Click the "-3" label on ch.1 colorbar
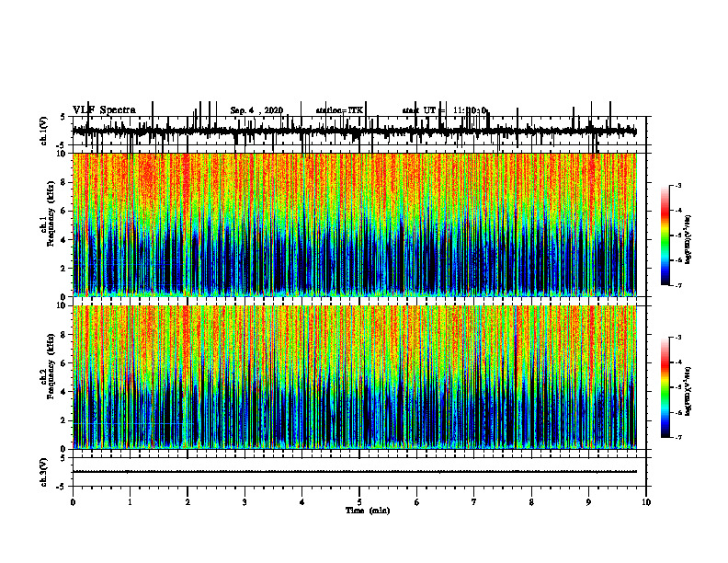Image resolution: width=728 pixels, height=563 pixels. click(678, 185)
